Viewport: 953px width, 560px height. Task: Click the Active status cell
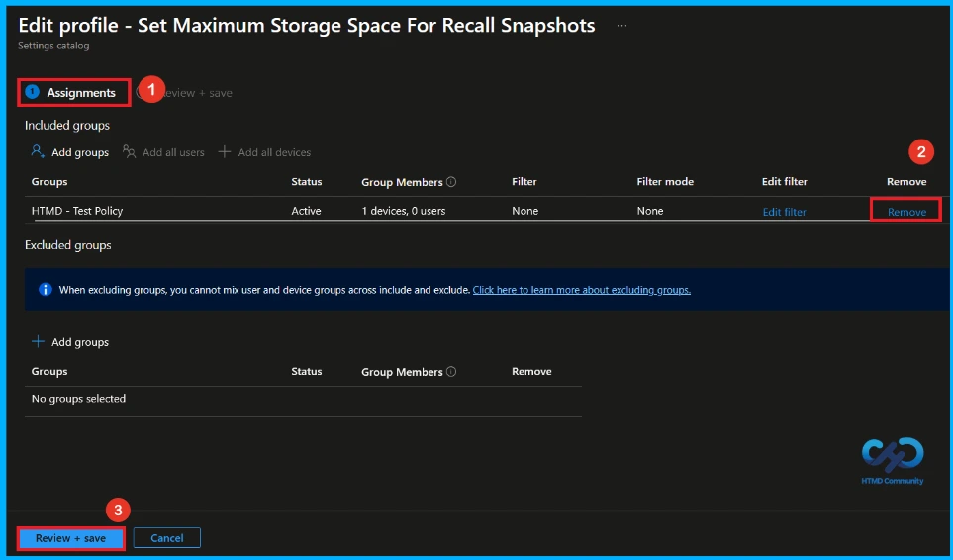pos(306,211)
